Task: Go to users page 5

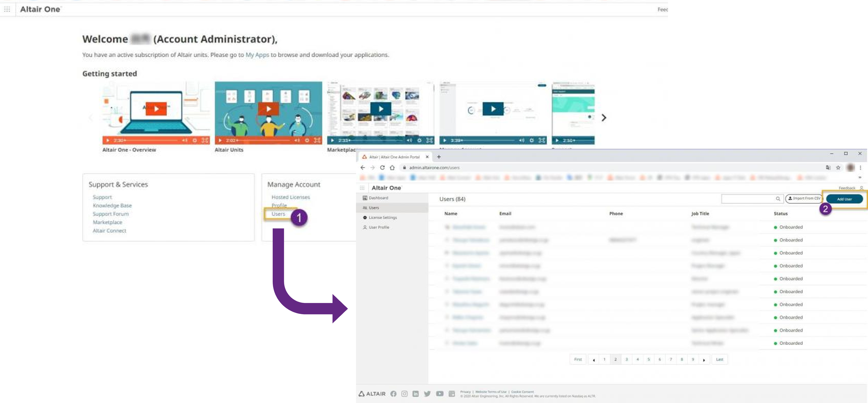Action: 648,359
